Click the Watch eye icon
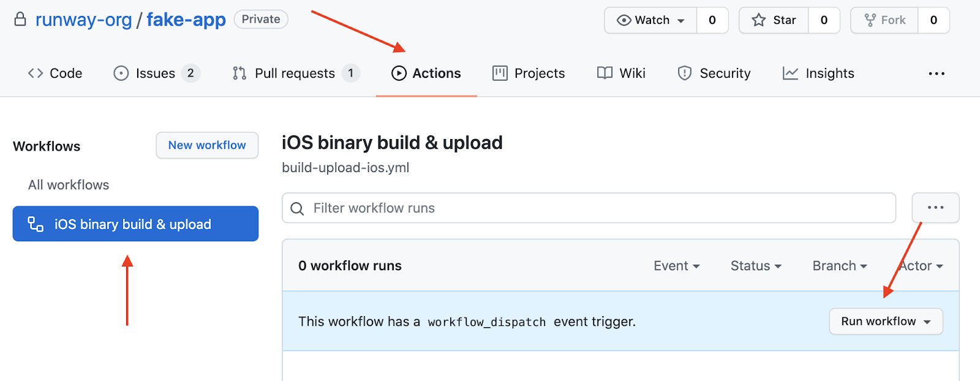The image size is (980, 381). (624, 20)
